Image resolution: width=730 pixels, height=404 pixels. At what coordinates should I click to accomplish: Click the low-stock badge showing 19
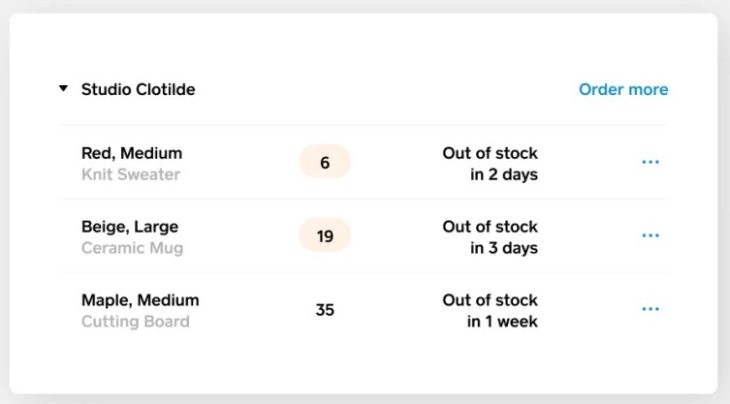[x=325, y=236]
